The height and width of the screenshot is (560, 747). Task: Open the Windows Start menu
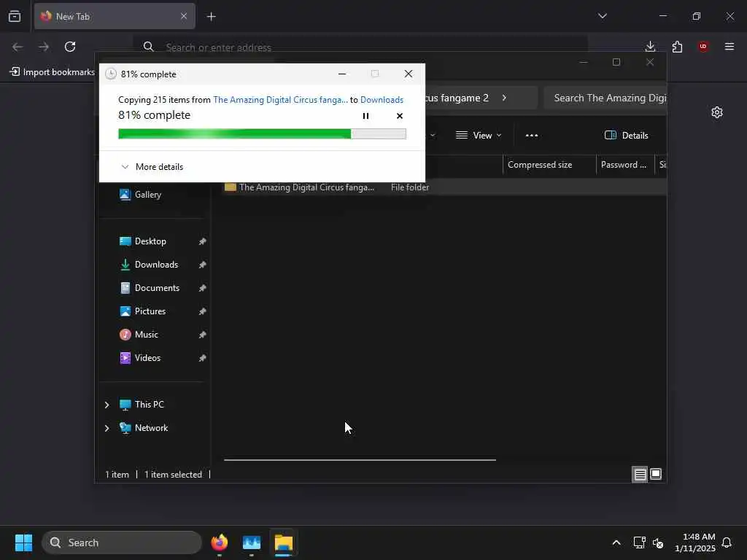point(23,542)
